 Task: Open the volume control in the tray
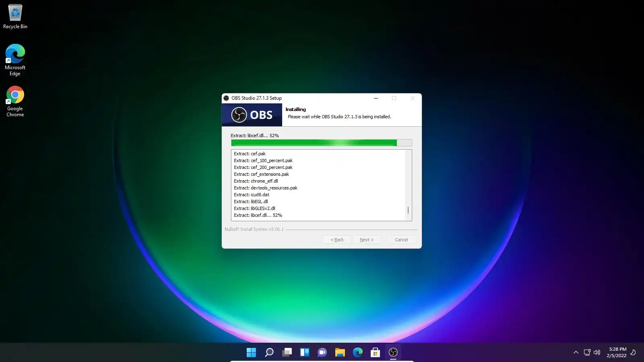[x=597, y=352]
